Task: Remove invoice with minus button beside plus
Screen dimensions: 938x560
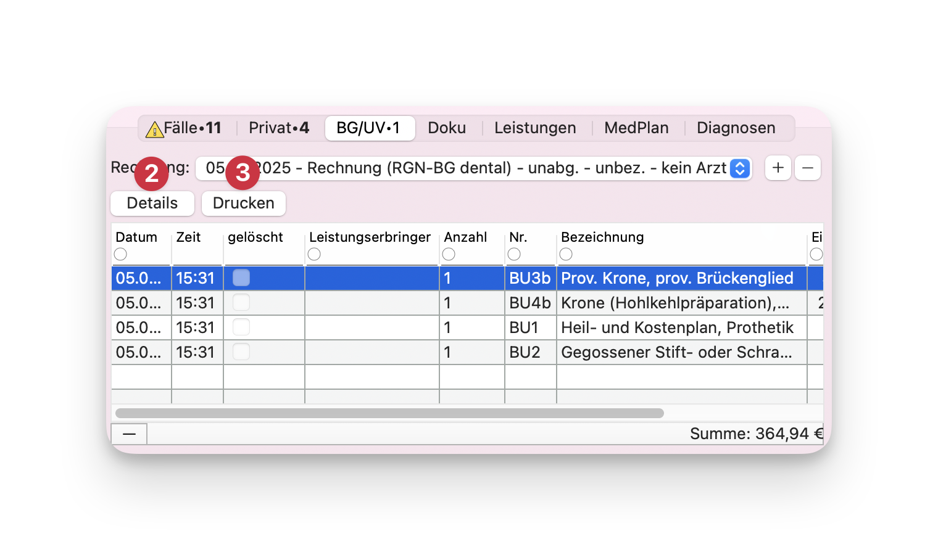Action: [x=808, y=168]
